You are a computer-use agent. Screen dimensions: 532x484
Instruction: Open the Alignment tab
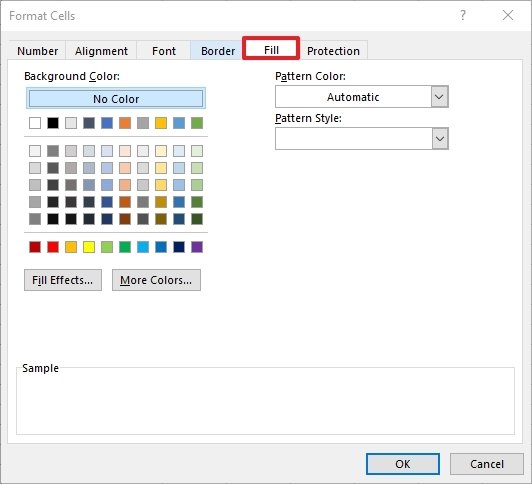coord(101,51)
